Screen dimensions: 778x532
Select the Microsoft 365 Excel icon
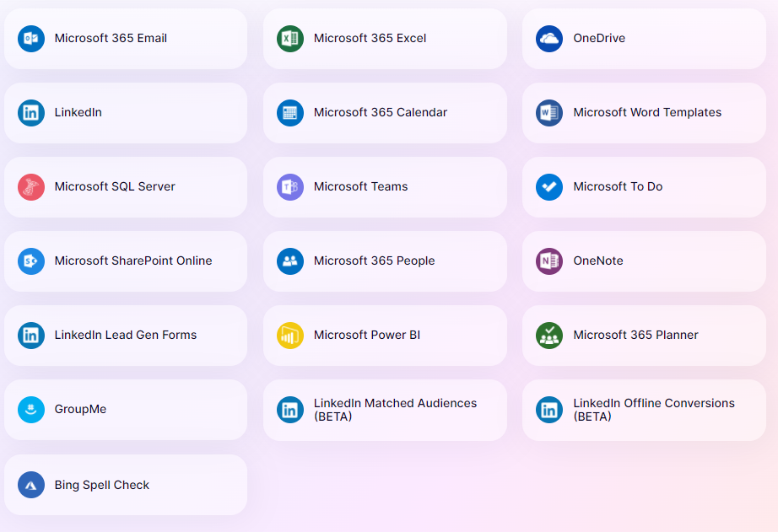[289, 38]
